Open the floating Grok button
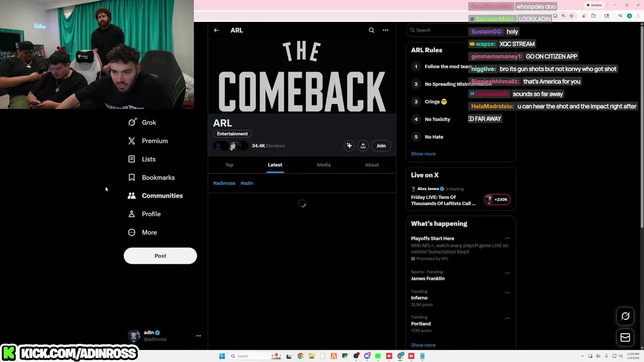 (625, 316)
